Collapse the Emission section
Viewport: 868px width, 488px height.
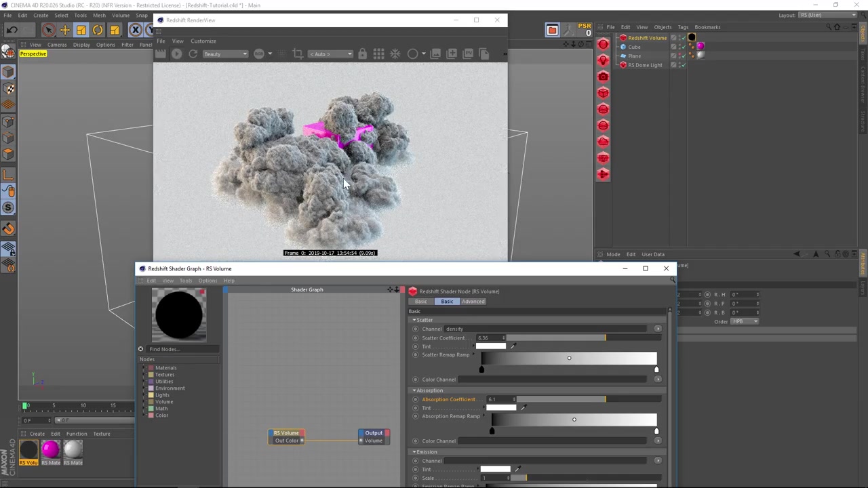[x=414, y=452]
